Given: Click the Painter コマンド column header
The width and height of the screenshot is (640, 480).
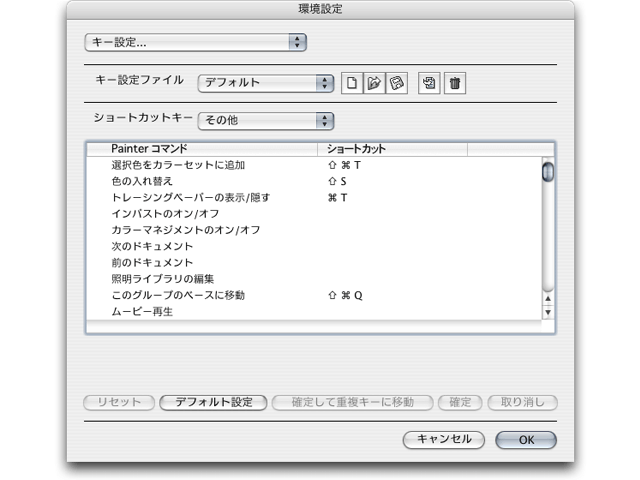Looking at the screenshot, I should pyautogui.click(x=200, y=149).
